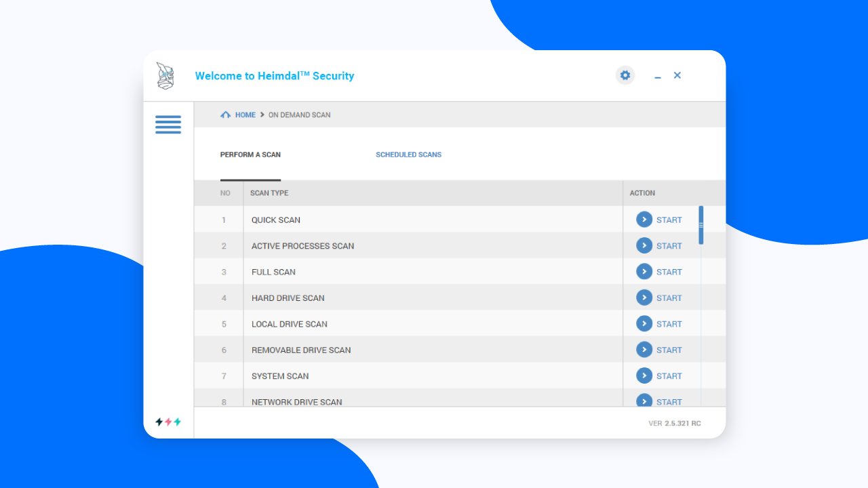Screen dimensions: 868x488
Task: Select the NETWORK DRIVE SCAN row text
Action: [297, 402]
